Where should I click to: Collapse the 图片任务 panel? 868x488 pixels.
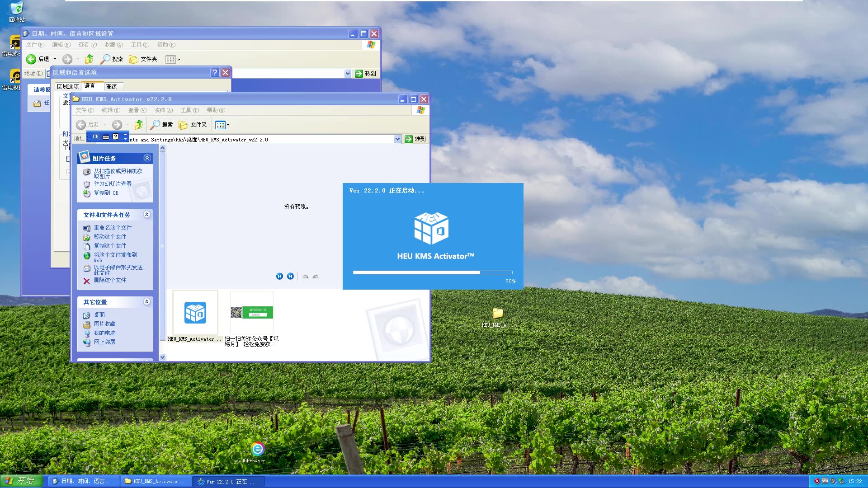(x=147, y=158)
